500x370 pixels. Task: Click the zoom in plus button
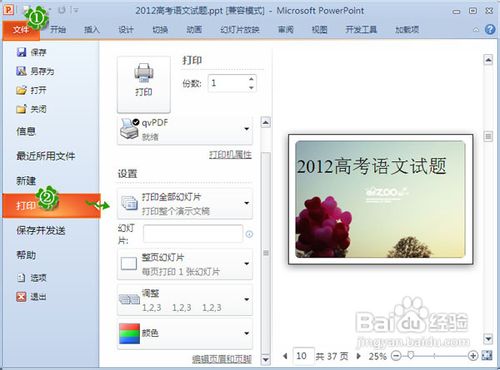tap(473, 356)
